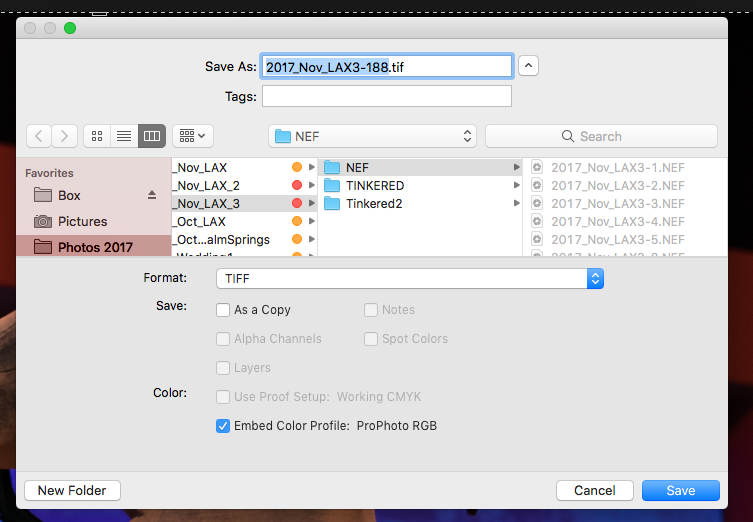Image resolution: width=753 pixels, height=522 pixels.
Task: Click the Tinkered2 folder icon
Action: tap(332, 203)
